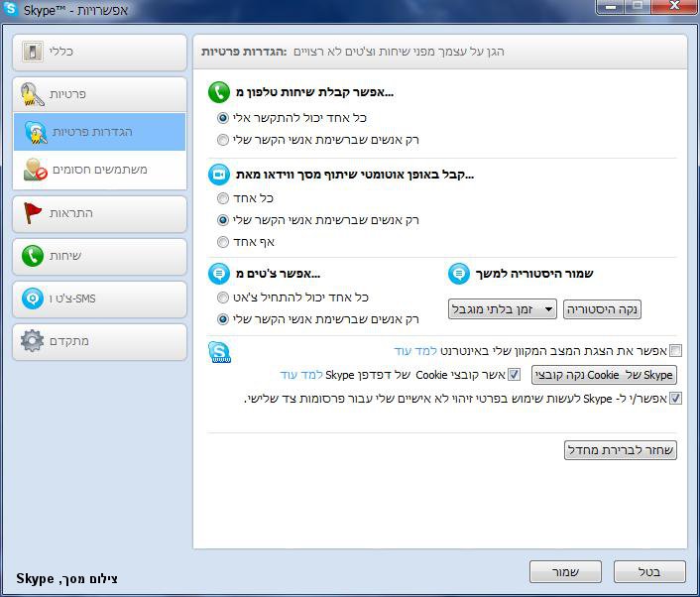The width and height of the screenshot is (700, 597).
Task: Click למד עוד link beside web status
Action: [415, 351]
